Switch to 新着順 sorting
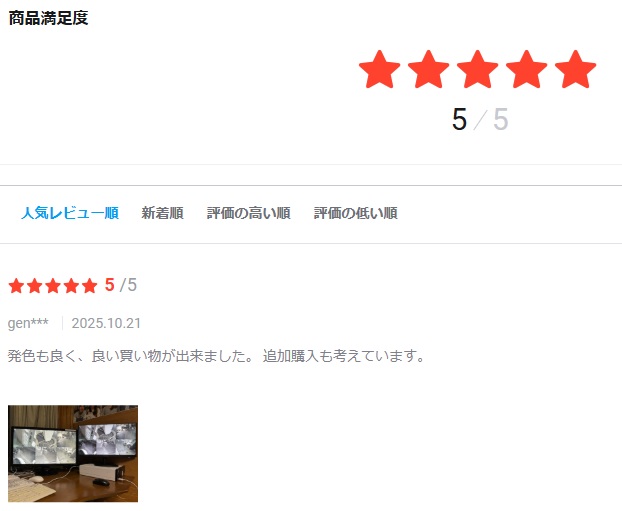The width and height of the screenshot is (622, 511). click(x=162, y=213)
